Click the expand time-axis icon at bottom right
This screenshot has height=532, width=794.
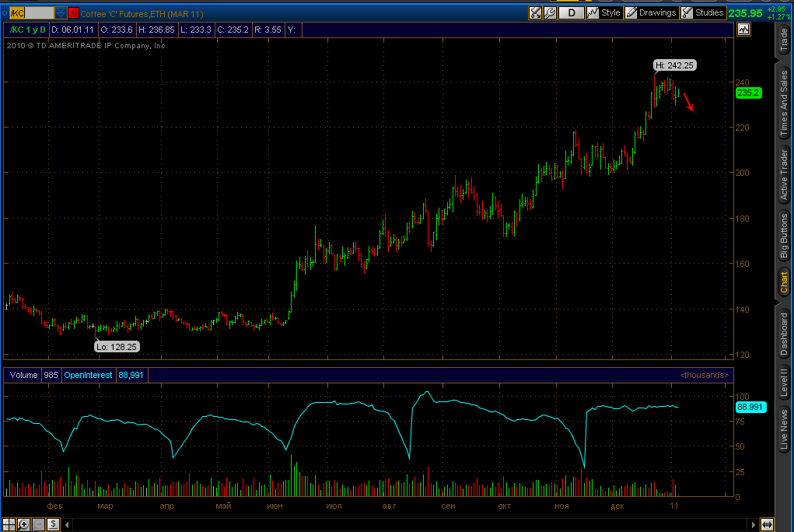[767, 524]
